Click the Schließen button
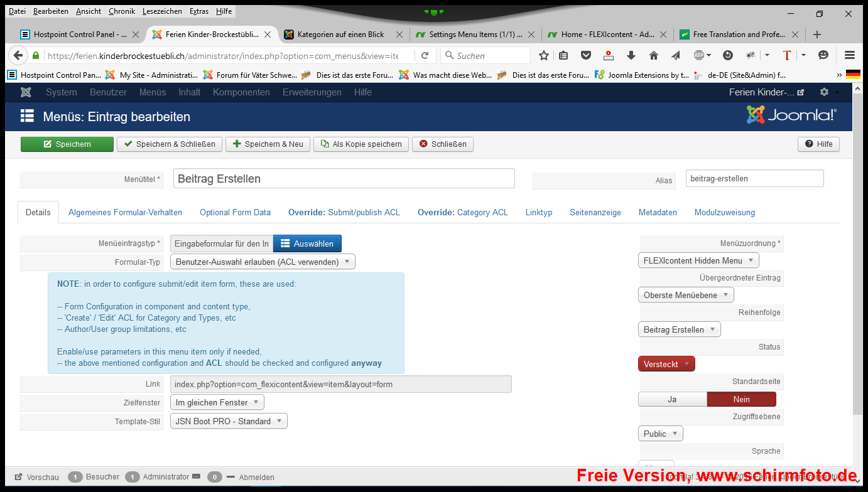The height and width of the screenshot is (492, 868). (443, 144)
